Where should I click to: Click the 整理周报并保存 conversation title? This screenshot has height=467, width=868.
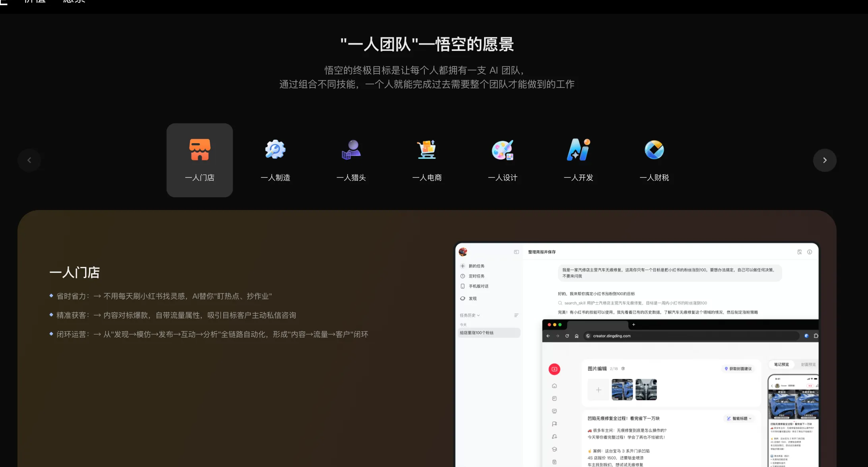[542, 252]
